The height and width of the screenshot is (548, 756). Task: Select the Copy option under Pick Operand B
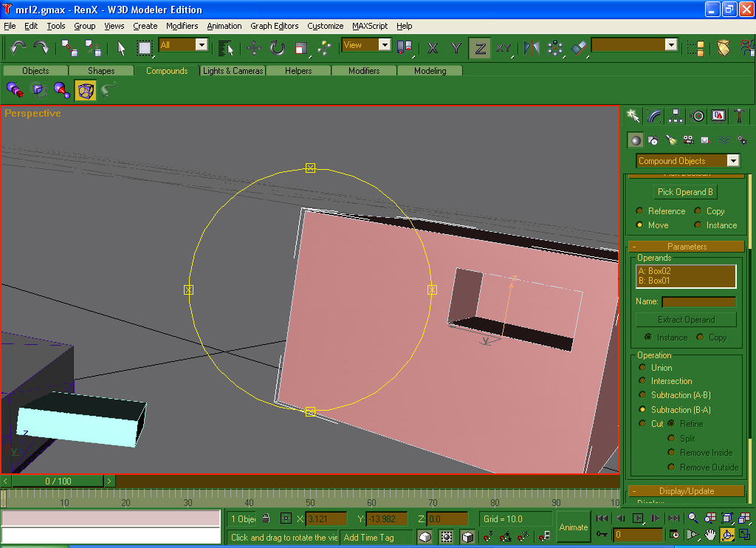698,211
